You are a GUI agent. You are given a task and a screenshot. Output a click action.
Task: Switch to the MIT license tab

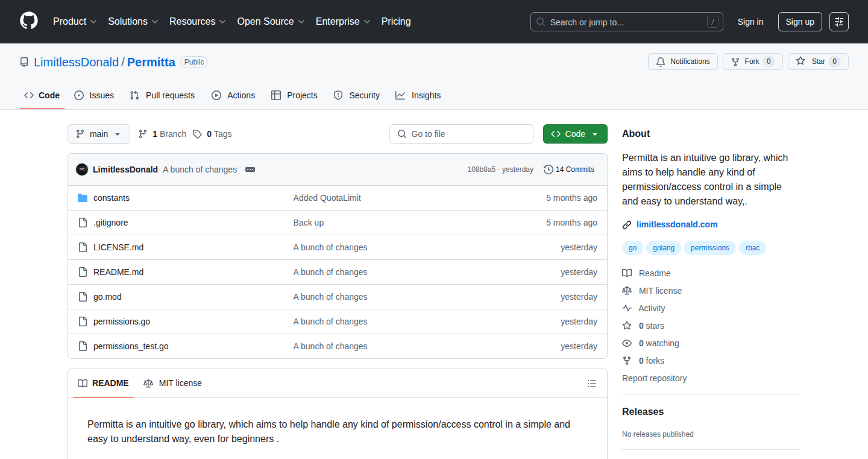[x=172, y=383]
